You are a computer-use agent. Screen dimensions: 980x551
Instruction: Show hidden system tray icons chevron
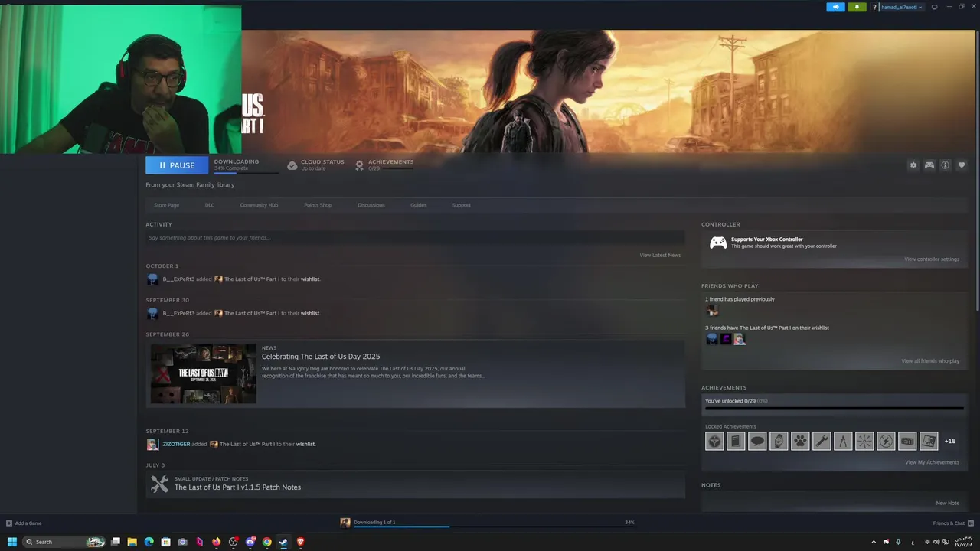click(874, 542)
